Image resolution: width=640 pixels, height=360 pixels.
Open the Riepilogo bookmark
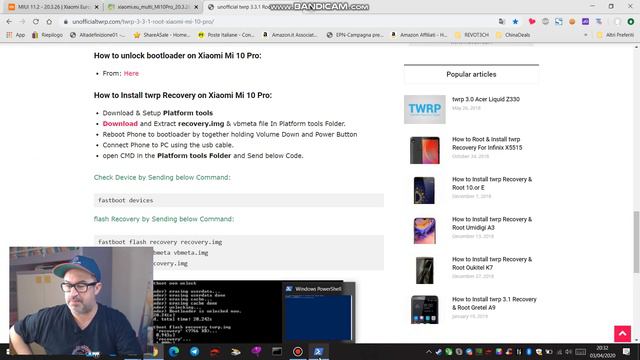click(47, 35)
